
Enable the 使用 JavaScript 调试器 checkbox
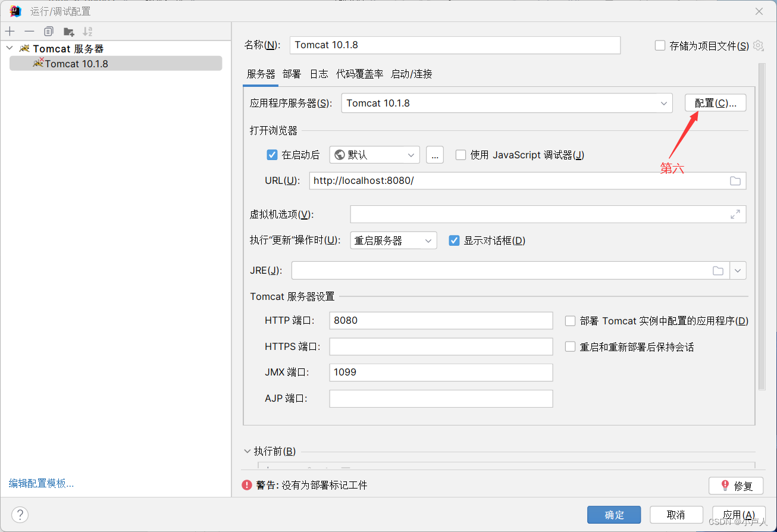[460, 155]
